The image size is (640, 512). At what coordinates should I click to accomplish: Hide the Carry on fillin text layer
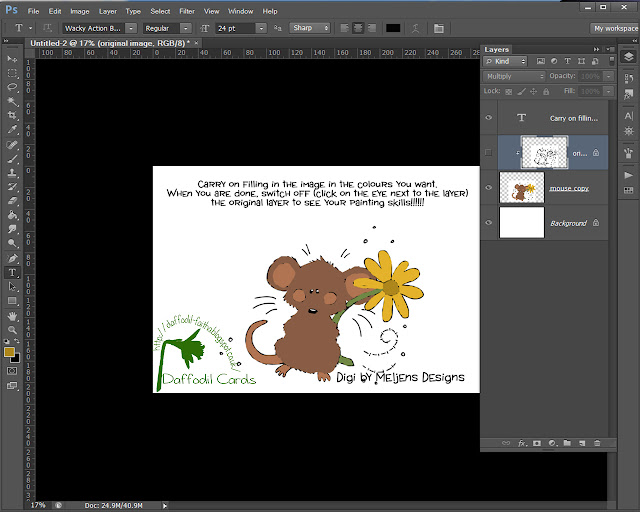[489, 118]
